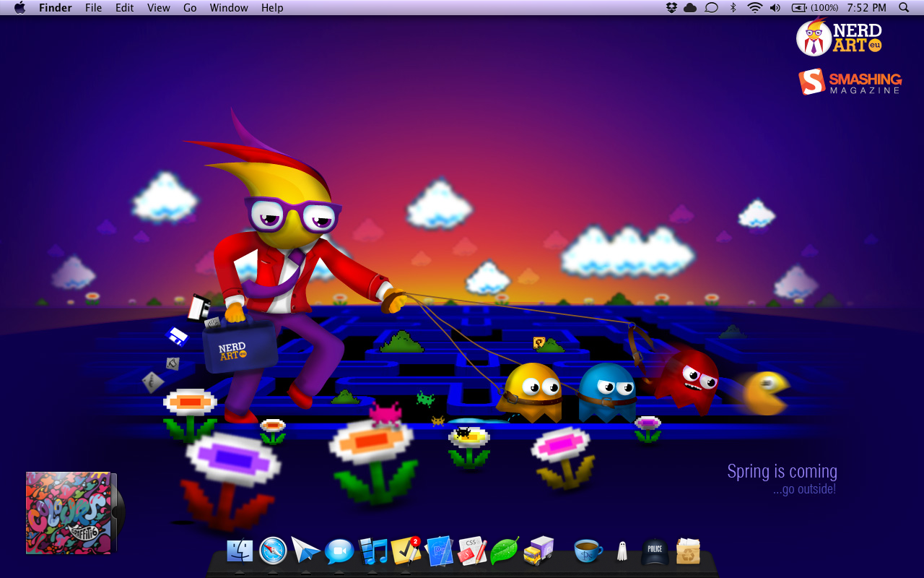924x578 pixels.
Task: Launch Safari compass icon in Dock
Action: (x=273, y=551)
